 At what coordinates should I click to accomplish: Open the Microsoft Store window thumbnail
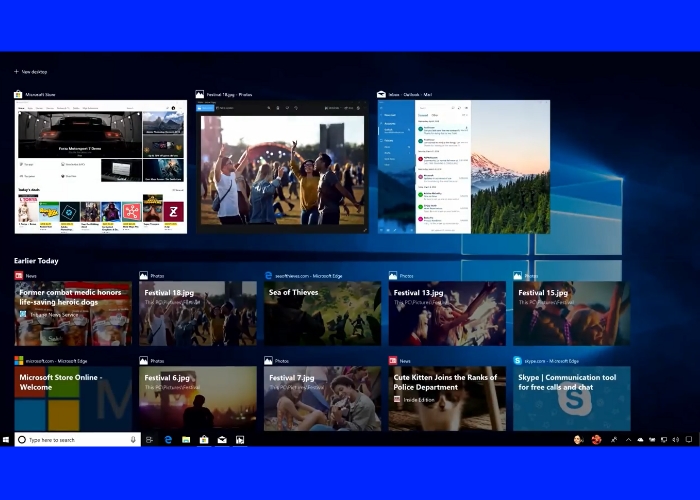click(x=101, y=167)
